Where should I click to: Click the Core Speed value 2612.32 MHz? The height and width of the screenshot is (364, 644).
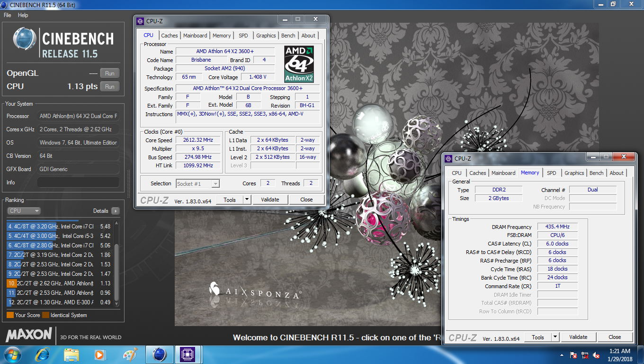coord(198,140)
